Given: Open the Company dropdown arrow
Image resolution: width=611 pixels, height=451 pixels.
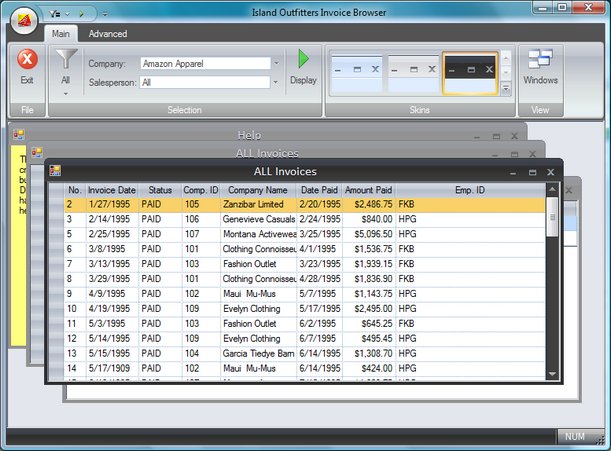Looking at the screenshot, I should point(276,64).
